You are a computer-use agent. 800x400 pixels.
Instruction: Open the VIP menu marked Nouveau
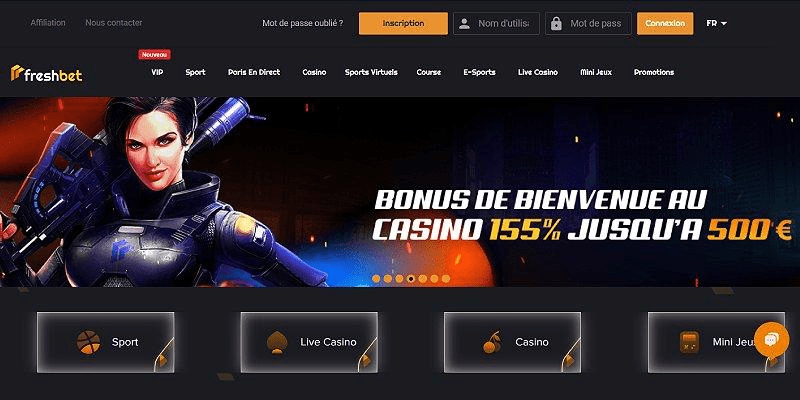[157, 72]
